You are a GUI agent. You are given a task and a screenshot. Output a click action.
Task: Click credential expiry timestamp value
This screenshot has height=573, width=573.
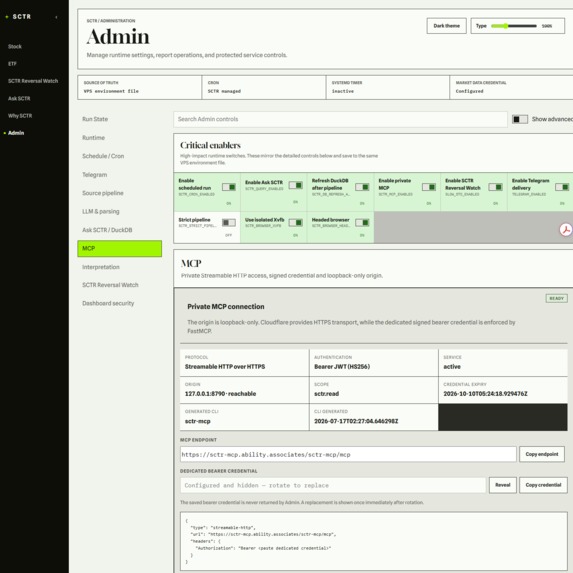pyautogui.click(x=485, y=394)
